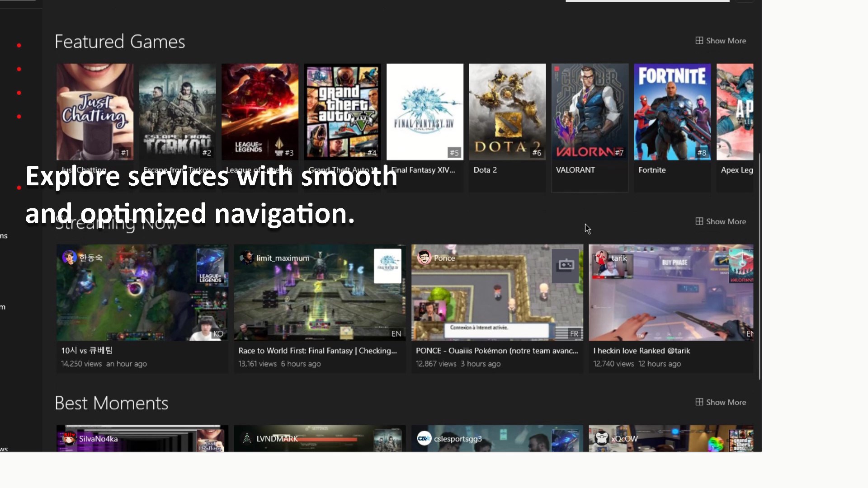Click the 'limit_maximum' channel name

283,258
